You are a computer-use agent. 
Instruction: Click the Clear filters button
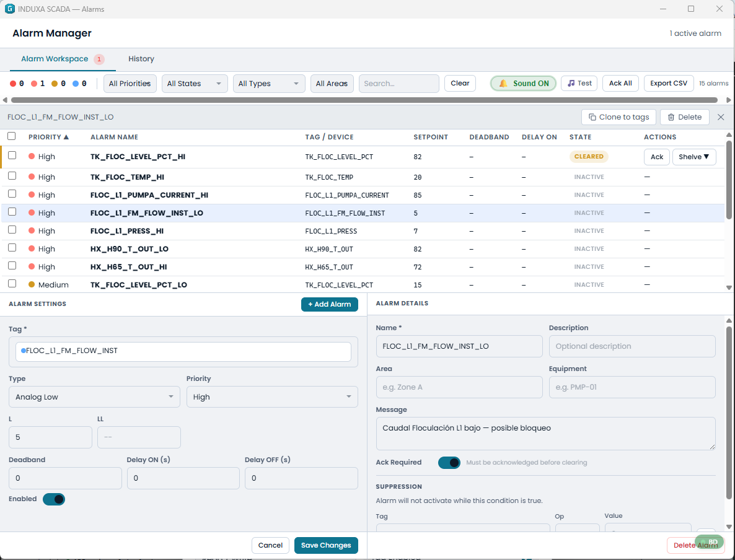pos(460,84)
